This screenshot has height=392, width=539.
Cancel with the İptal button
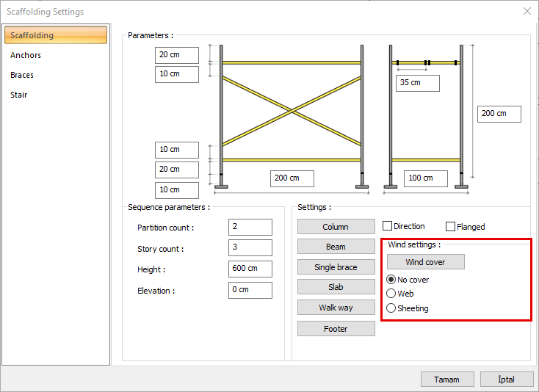(507, 380)
